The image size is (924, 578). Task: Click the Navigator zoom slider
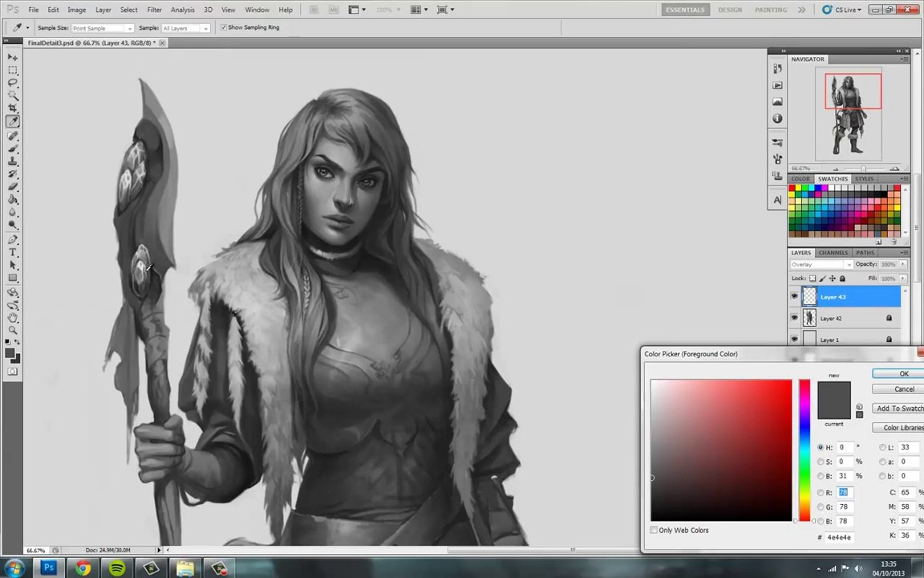(863, 169)
